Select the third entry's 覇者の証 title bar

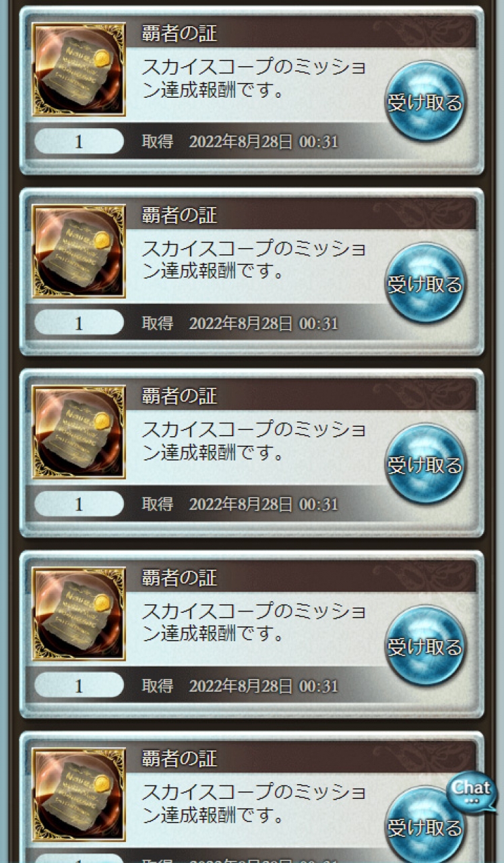point(301,396)
